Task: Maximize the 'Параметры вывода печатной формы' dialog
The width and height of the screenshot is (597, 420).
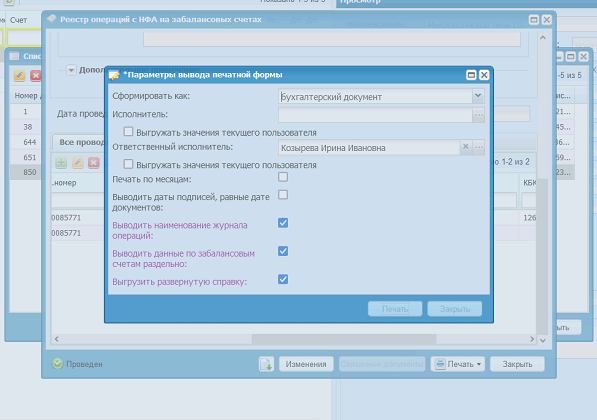Action: [471, 75]
